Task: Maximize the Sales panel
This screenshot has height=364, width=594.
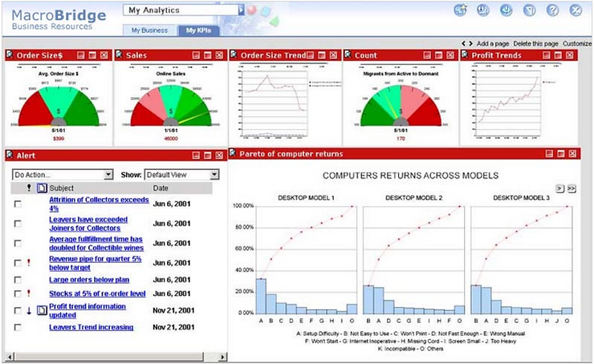Action: pos(208,55)
